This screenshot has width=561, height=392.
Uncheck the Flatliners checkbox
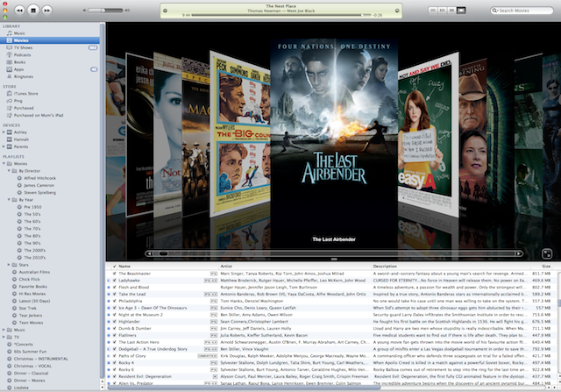114,336
